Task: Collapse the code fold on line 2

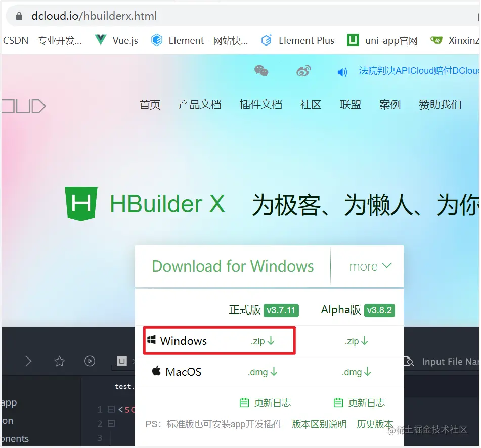Action: 111,423
